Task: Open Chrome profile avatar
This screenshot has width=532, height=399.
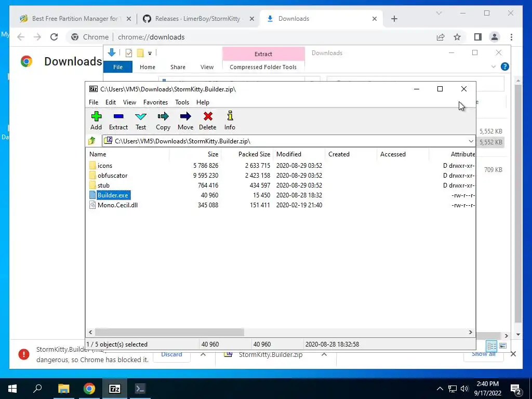Action: [495, 37]
